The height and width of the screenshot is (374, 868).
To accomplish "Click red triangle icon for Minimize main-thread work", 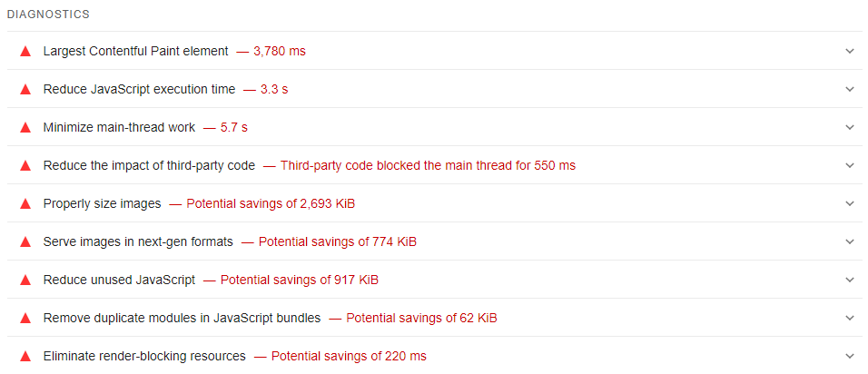I will pos(25,127).
